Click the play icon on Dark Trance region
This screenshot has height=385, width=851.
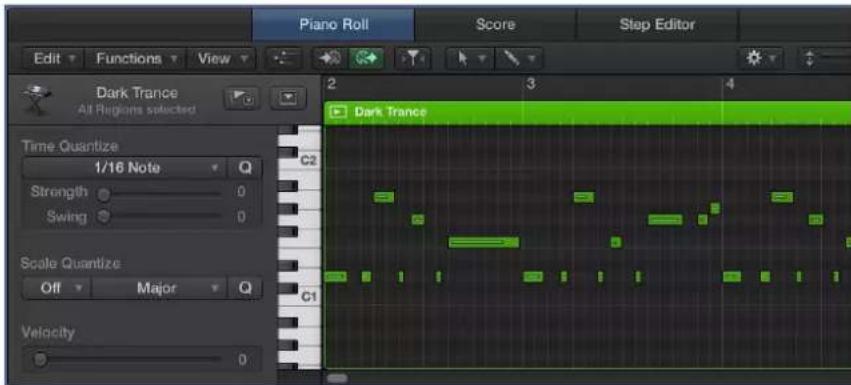coord(338,112)
